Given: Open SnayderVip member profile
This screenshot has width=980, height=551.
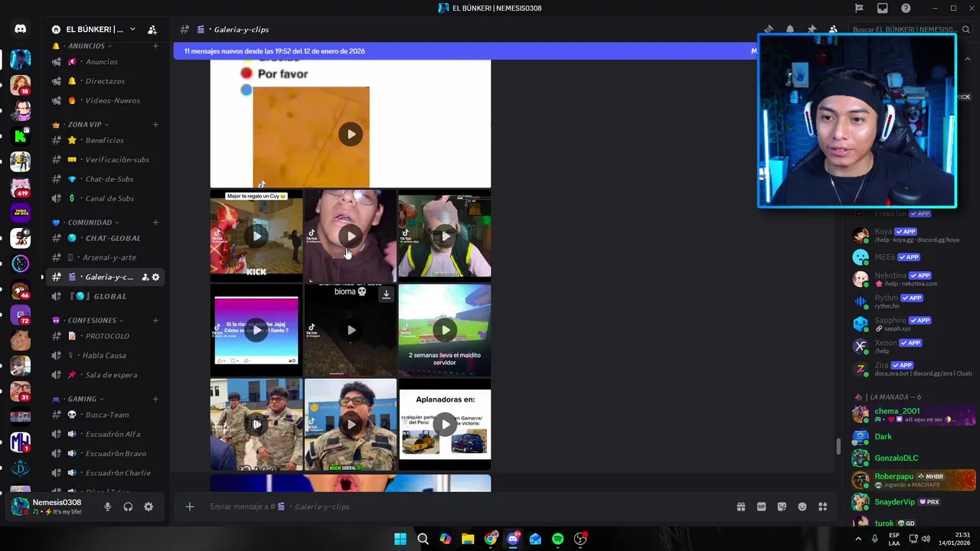Looking at the screenshot, I should point(913,502).
